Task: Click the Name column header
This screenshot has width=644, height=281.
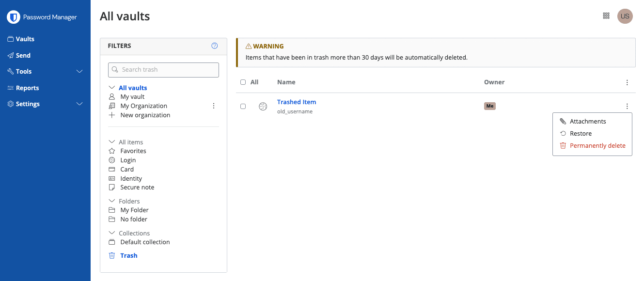Action: tap(286, 82)
